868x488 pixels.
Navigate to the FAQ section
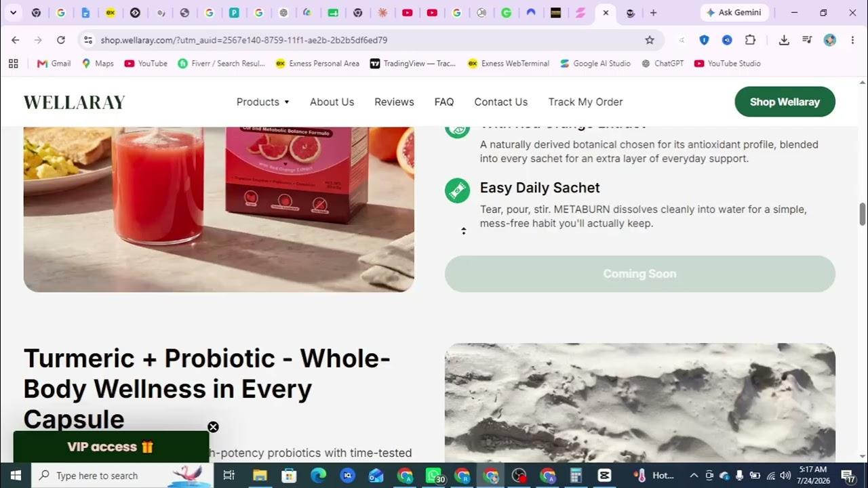[x=444, y=102]
